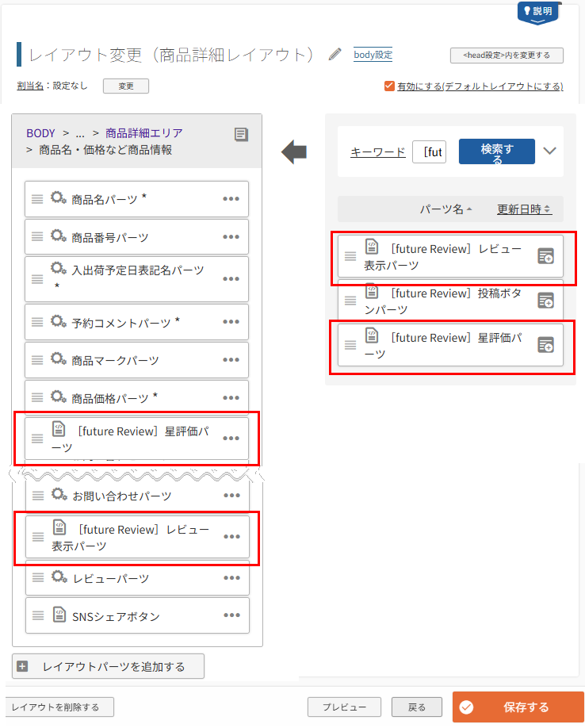
Task: Click 割当名 label link
Action: click(30, 86)
